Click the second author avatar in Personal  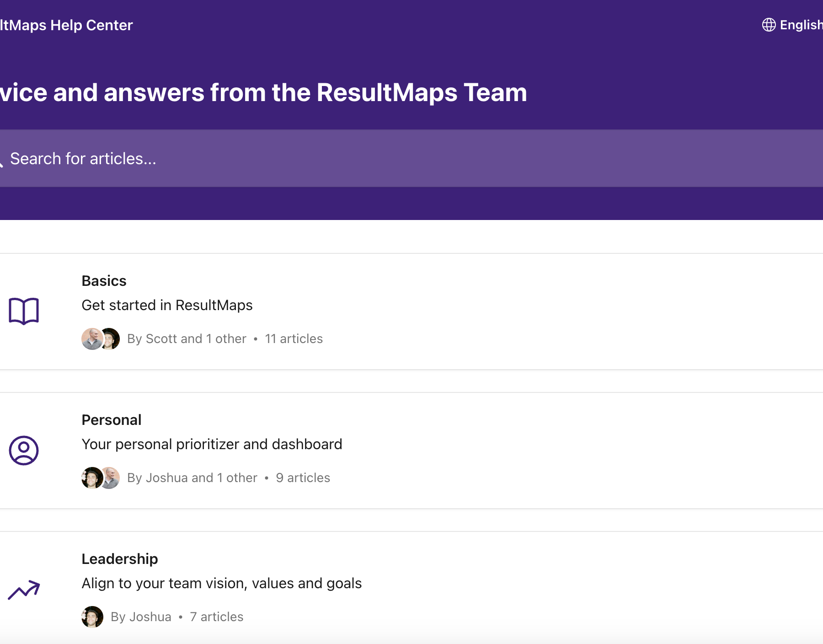pos(111,478)
